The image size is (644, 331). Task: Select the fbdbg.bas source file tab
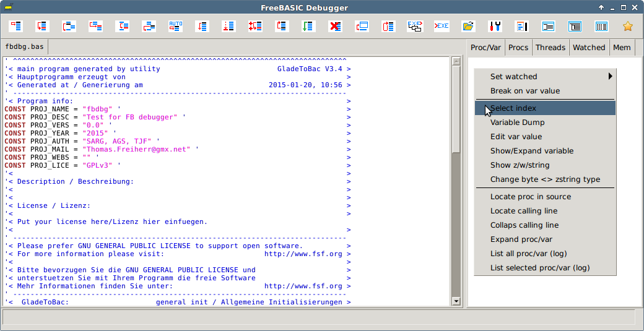click(x=24, y=48)
